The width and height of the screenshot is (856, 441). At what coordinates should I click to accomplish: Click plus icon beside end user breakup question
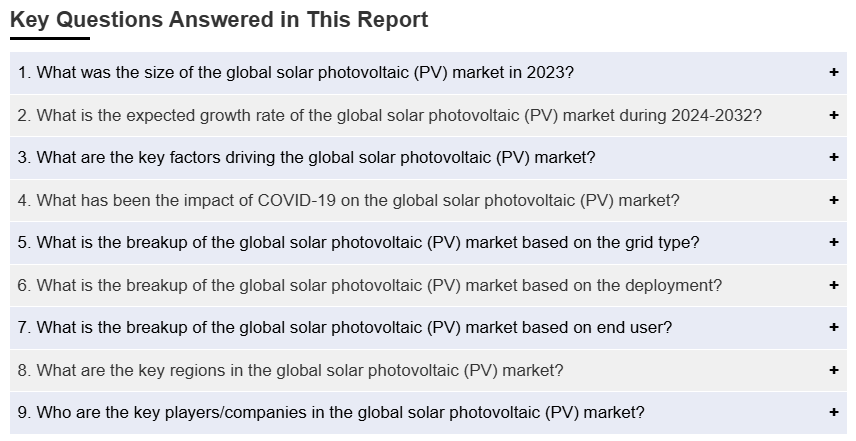[833, 328]
